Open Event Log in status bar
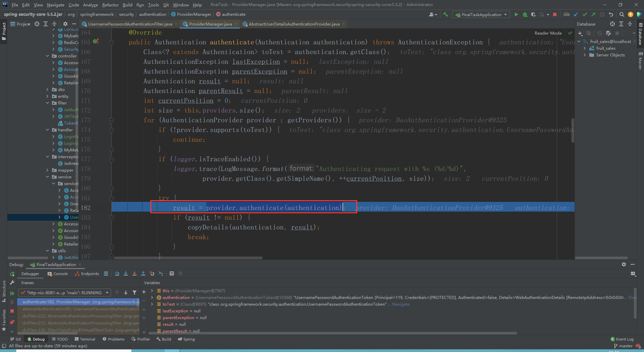Viewport: 644px width, 352px height. pyautogui.click(x=622, y=339)
